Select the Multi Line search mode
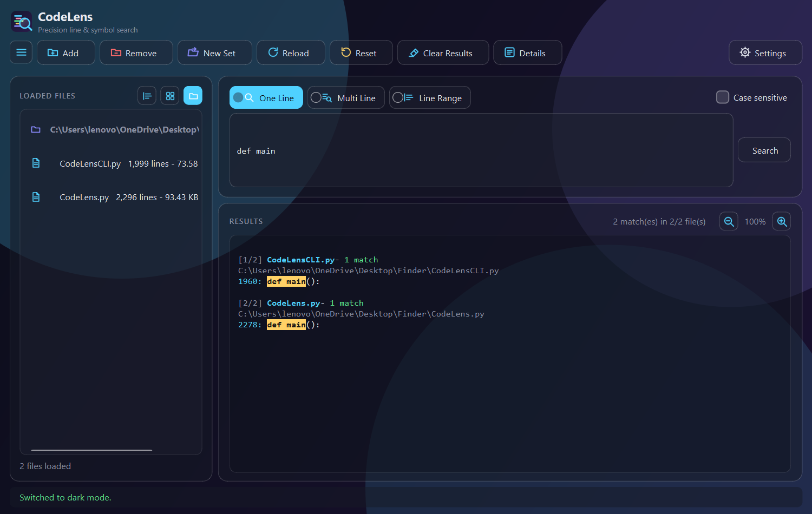This screenshot has height=514, width=812. 346,97
